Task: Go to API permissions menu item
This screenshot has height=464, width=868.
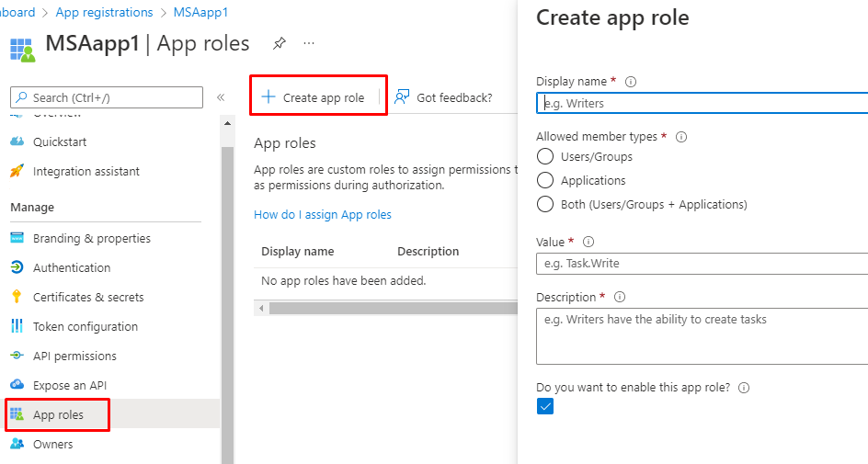Action: (74, 356)
